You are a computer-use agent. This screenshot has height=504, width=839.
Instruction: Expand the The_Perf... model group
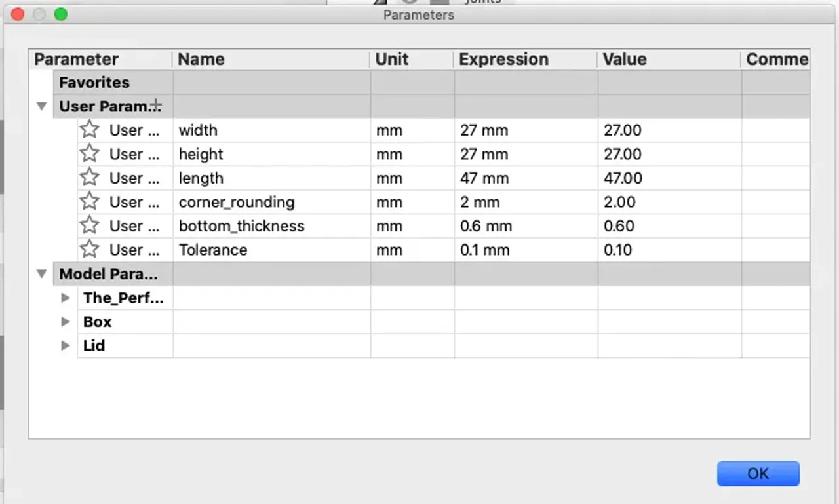pyautogui.click(x=66, y=298)
